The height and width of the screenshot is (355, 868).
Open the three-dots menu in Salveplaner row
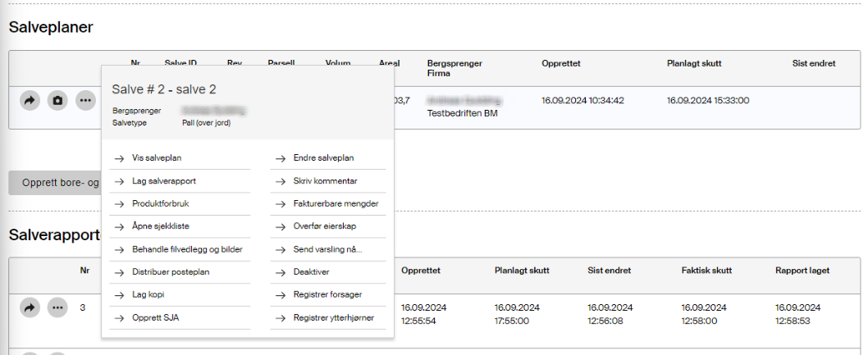85,101
